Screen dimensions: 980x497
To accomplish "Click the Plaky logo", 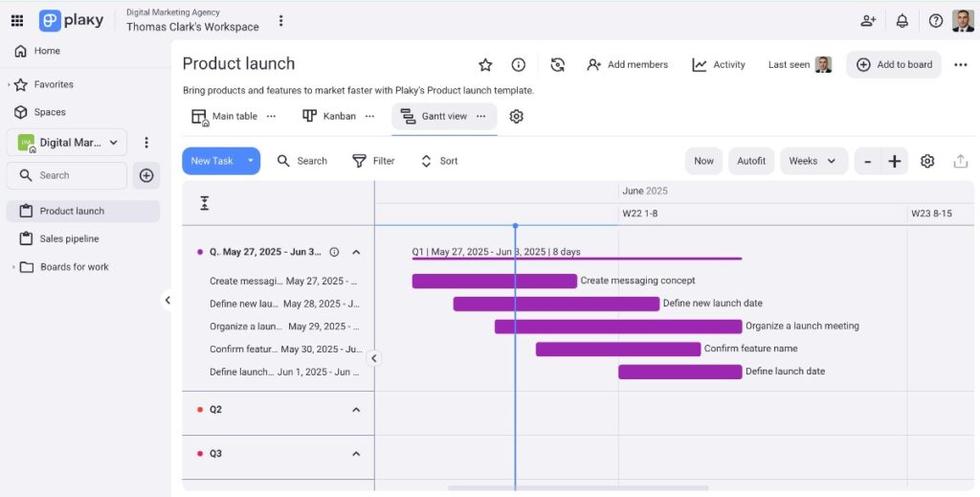I will tap(71, 21).
